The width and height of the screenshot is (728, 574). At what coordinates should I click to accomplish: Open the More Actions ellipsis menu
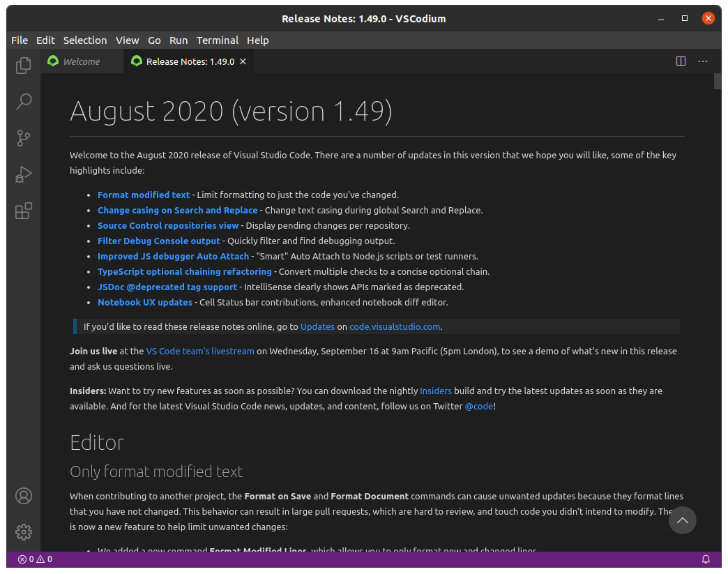703,61
